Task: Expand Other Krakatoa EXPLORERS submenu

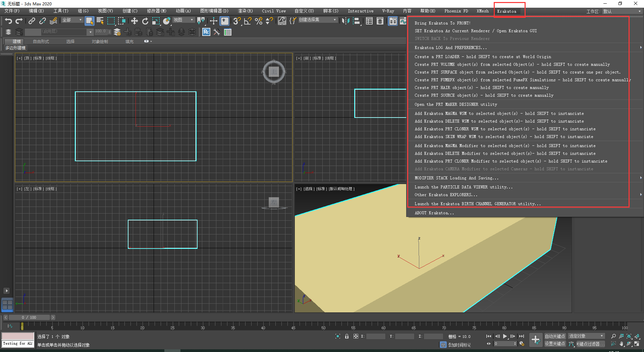Action: [524, 195]
